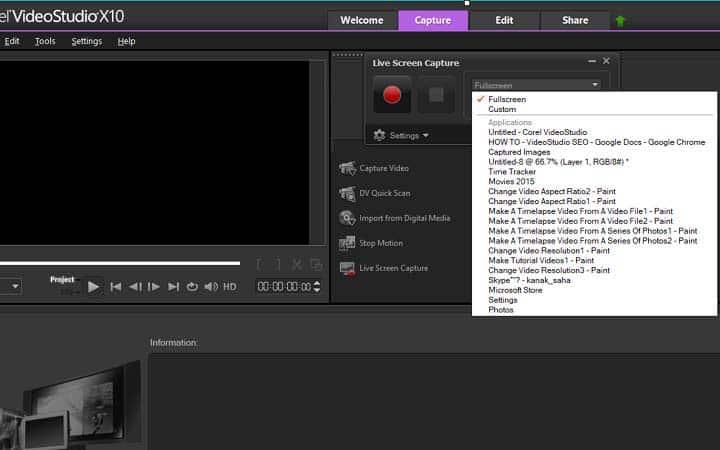Click the DV Quick Scan icon
The width and height of the screenshot is (720, 450).
pos(347,193)
